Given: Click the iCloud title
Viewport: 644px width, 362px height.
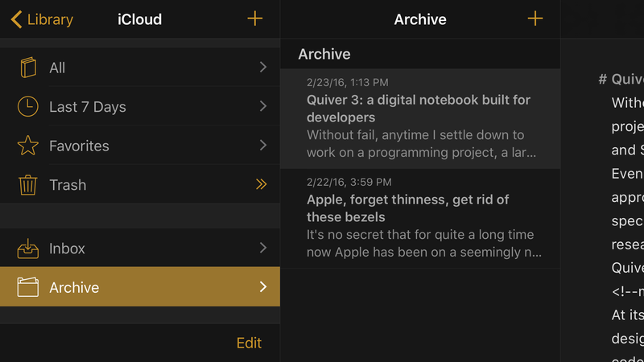Looking at the screenshot, I should (139, 19).
